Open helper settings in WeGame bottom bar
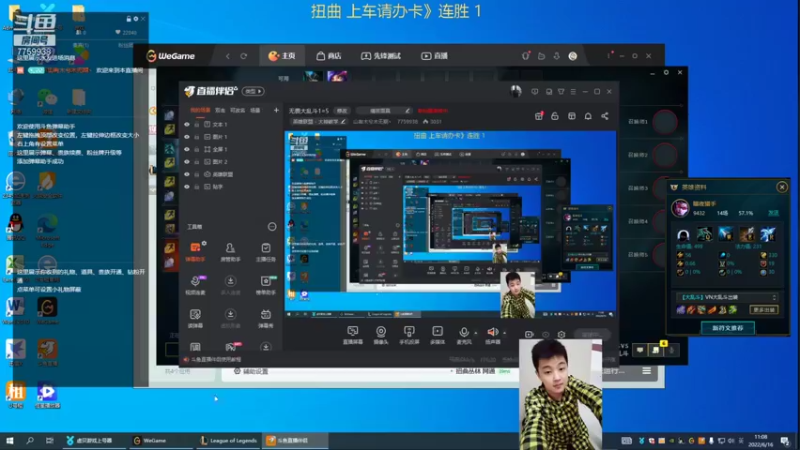Viewport: 800px width, 450px height. pos(251,371)
